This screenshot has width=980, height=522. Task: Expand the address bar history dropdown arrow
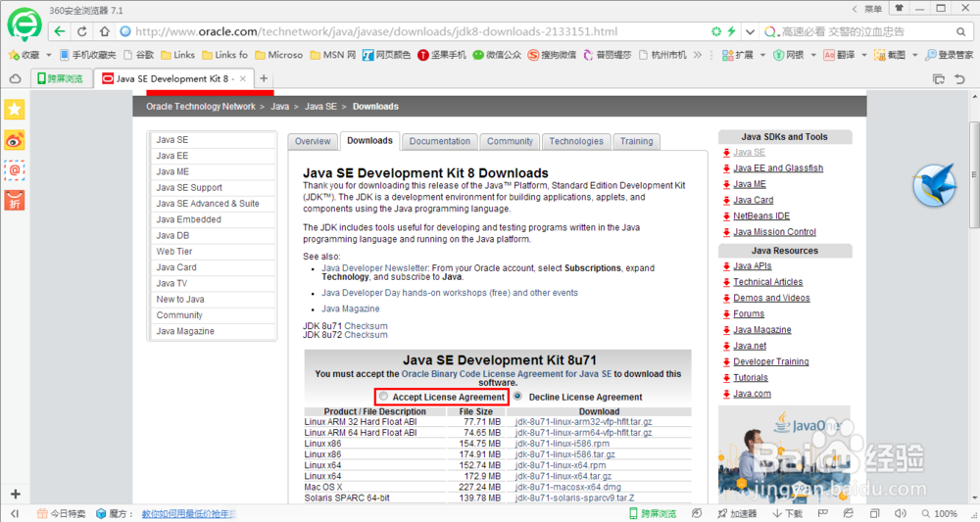point(750,32)
